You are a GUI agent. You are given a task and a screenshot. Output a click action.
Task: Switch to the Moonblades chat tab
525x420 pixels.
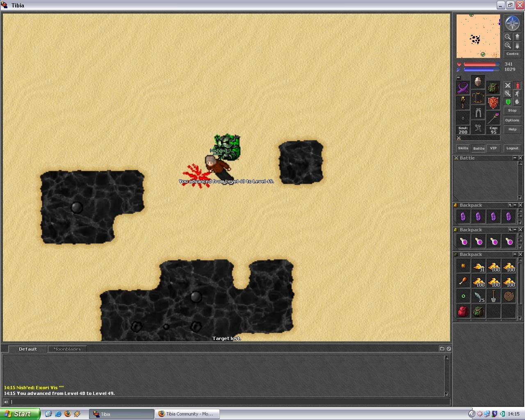[x=67, y=349]
